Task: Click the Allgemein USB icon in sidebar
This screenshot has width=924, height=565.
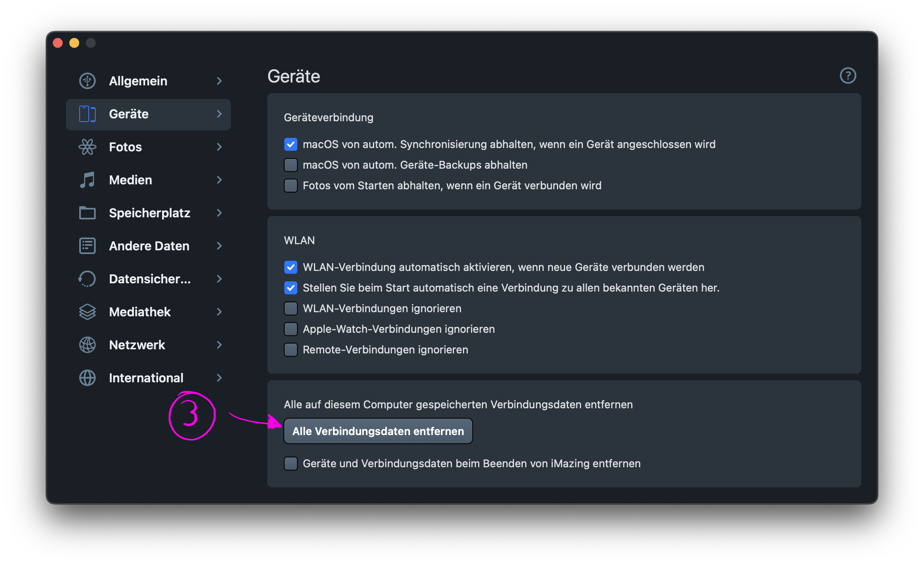Action: tap(87, 81)
